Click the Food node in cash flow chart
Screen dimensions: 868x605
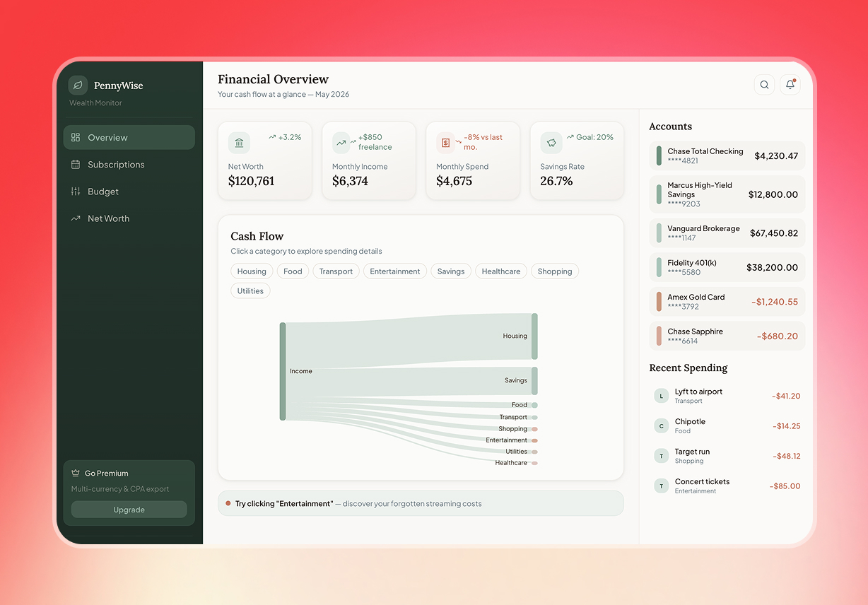coord(534,405)
